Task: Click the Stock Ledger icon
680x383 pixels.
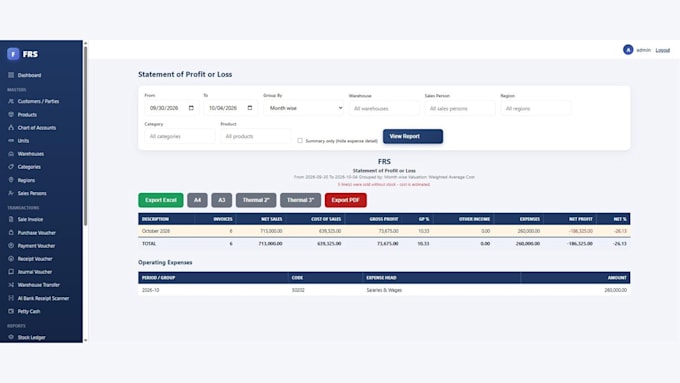Action: pyautogui.click(x=11, y=337)
